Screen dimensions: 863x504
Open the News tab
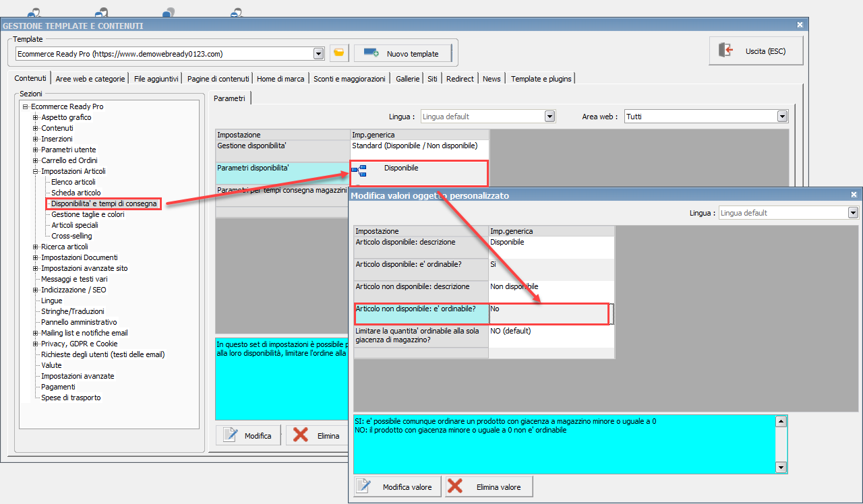point(492,79)
